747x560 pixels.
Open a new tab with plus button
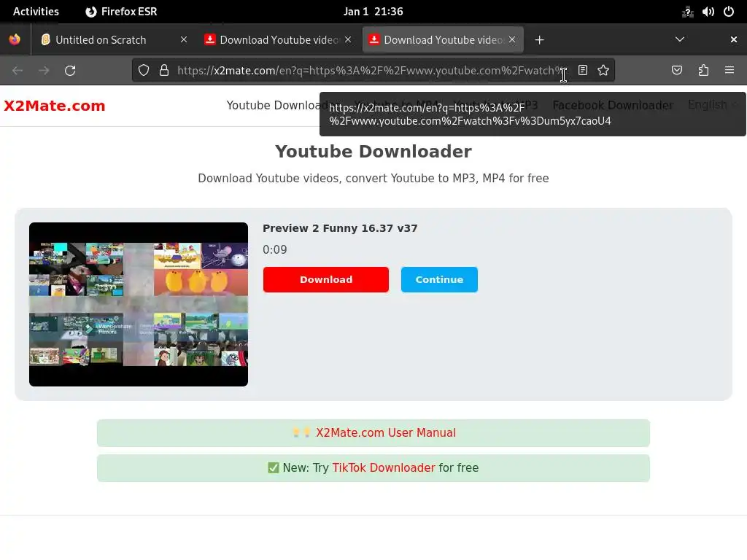(x=539, y=40)
